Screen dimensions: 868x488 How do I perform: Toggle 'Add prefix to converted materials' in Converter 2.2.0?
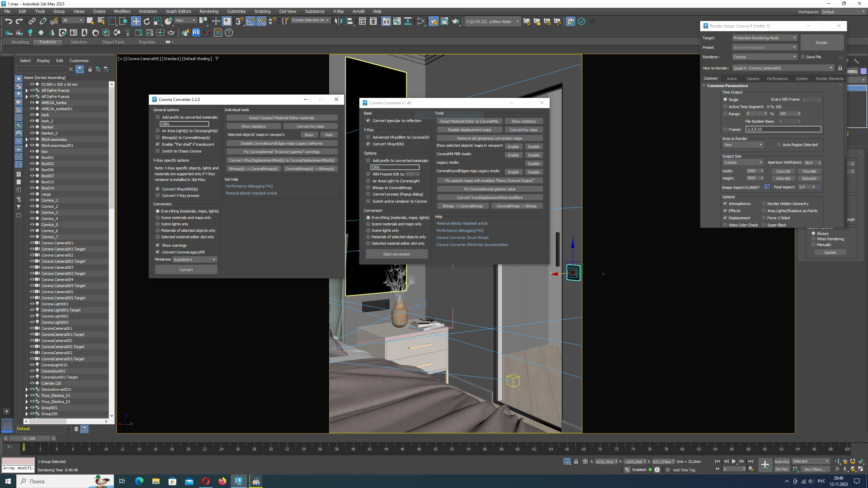tap(158, 117)
